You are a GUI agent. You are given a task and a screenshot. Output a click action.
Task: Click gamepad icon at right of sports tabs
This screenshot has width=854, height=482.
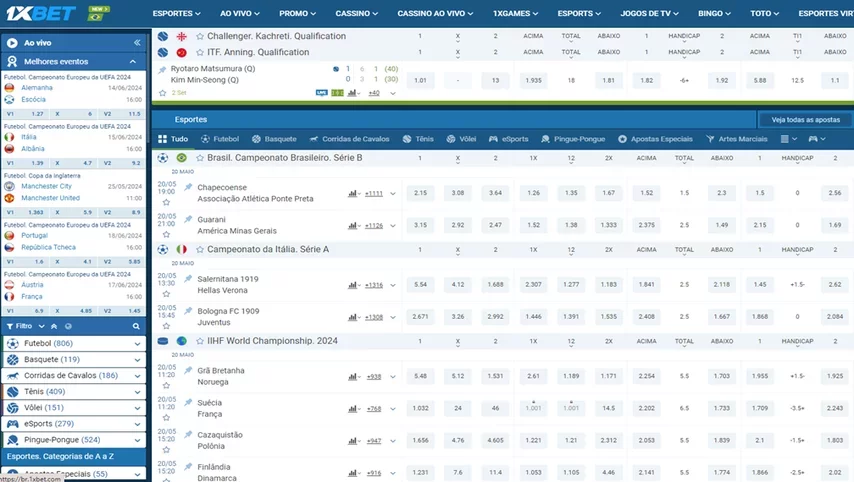pyautogui.click(x=813, y=139)
